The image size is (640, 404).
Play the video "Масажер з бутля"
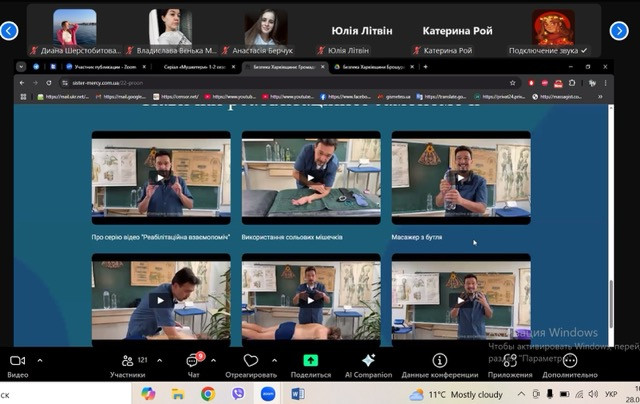[460, 177]
